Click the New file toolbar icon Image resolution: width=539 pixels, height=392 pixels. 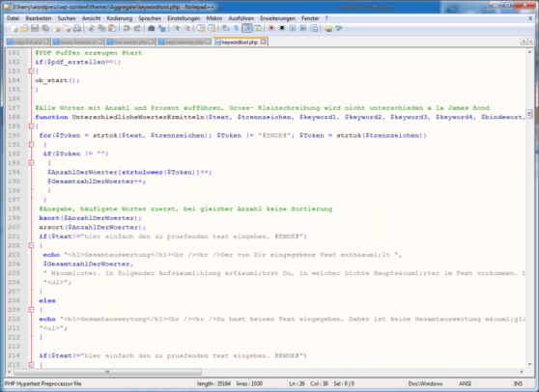[14, 29]
